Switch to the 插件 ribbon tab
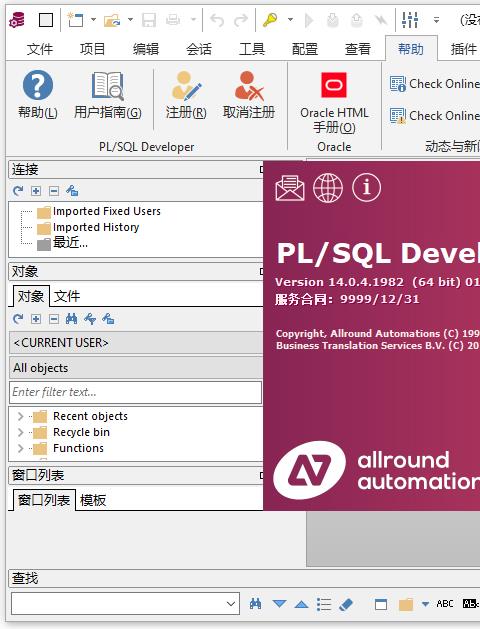 click(464, 49)
